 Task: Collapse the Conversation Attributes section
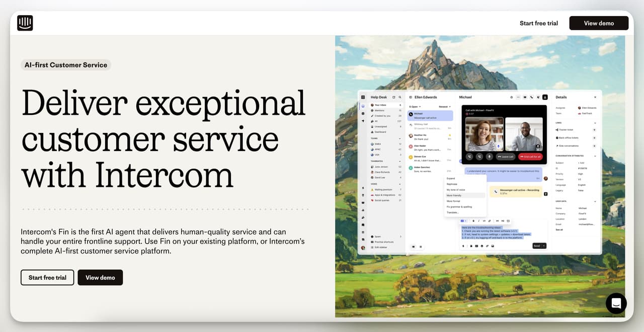[595, 156]
